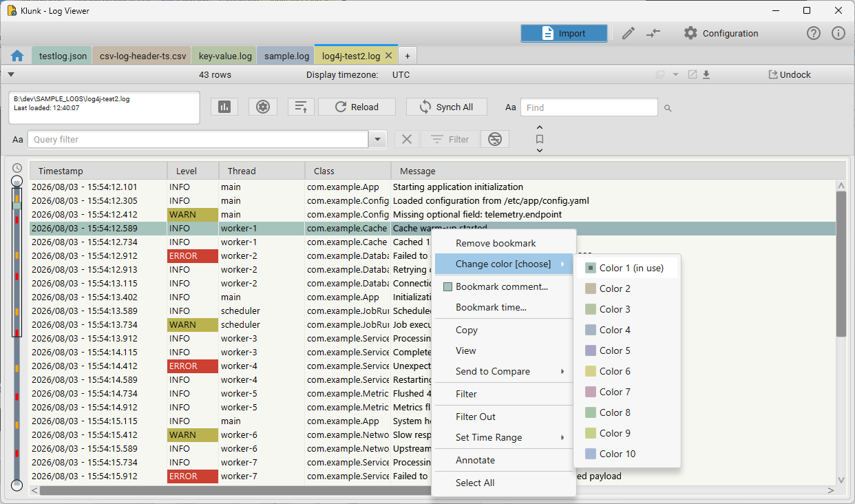Click Synch All button
Image resolution: width=855 pixels, height=504 pixels.
[446, 107]
